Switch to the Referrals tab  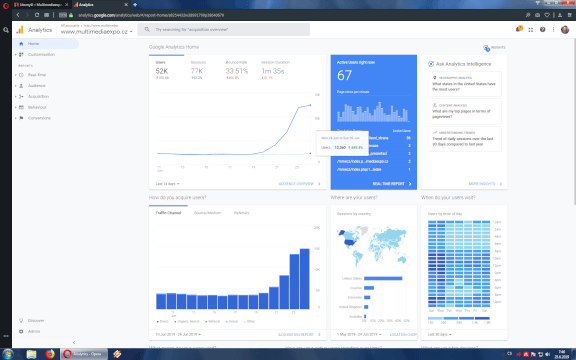pos(241,213)
